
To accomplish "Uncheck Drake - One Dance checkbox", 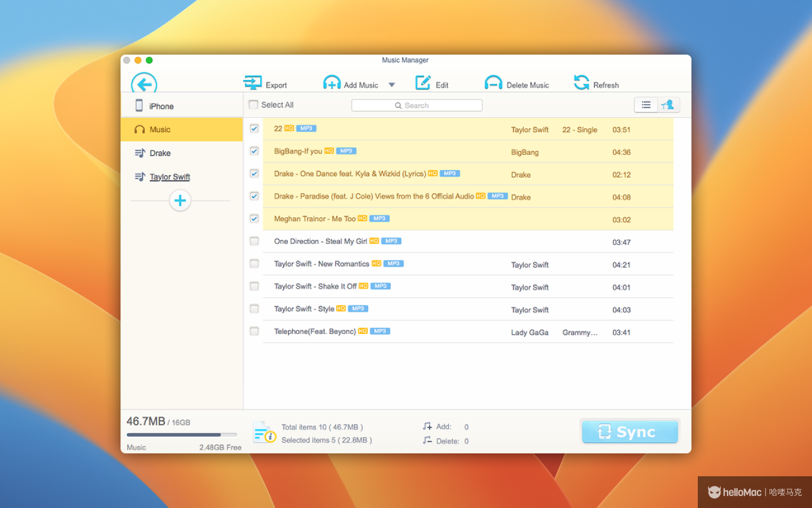I will pos(254,173).
